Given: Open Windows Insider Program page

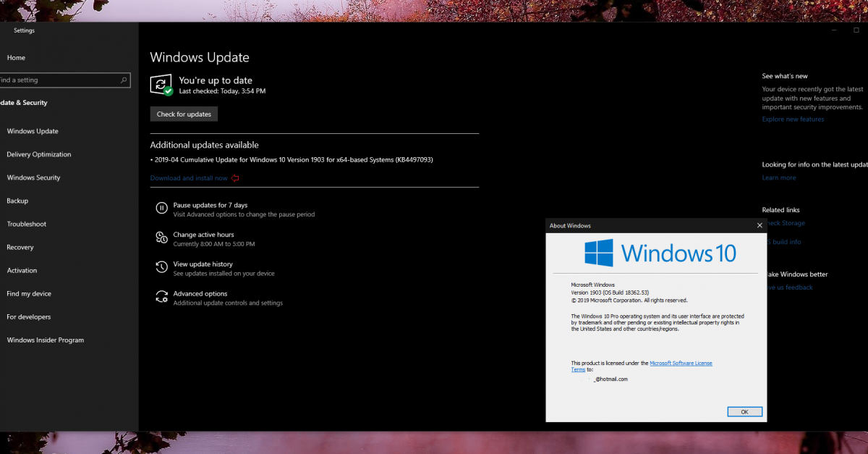Looking at the screenshot, I should (45, 340).
